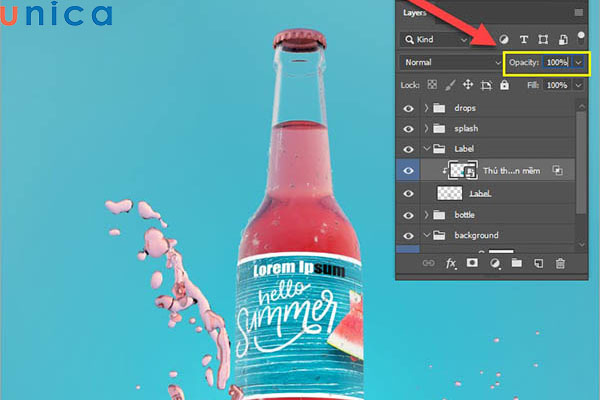Open the Layers panel flyout menu
The width and height of the screenshot is (600, 400).
[x=579, y=13]
